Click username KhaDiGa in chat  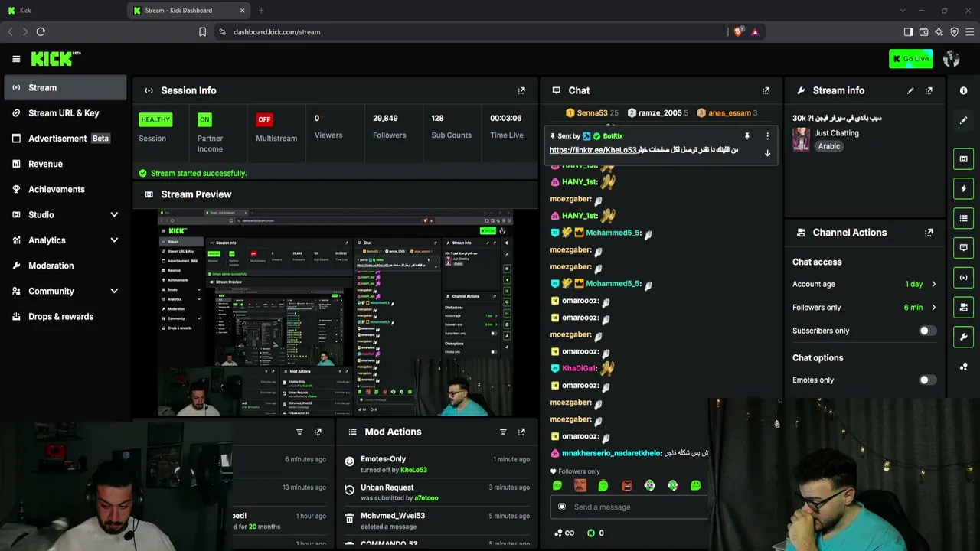[x=578, y=368]
